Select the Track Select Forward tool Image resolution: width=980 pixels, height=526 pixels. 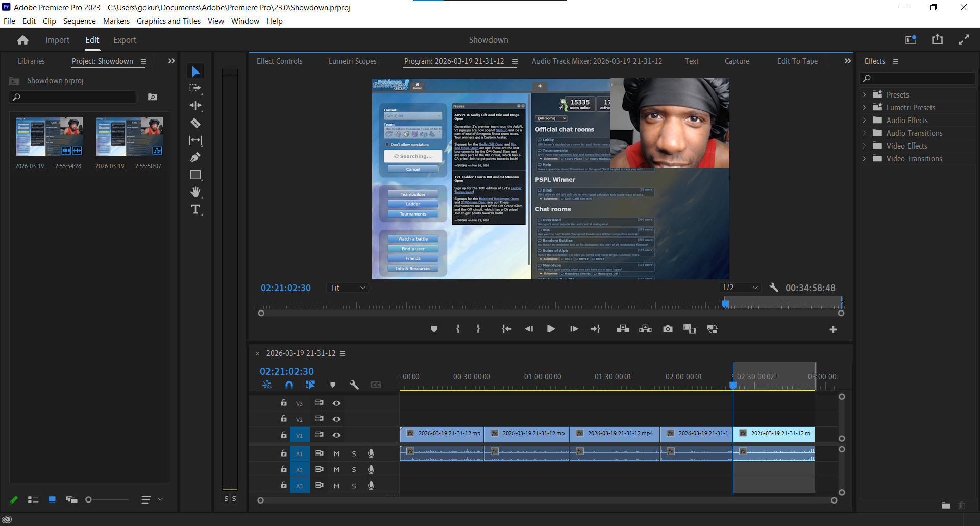pos(195,88)
